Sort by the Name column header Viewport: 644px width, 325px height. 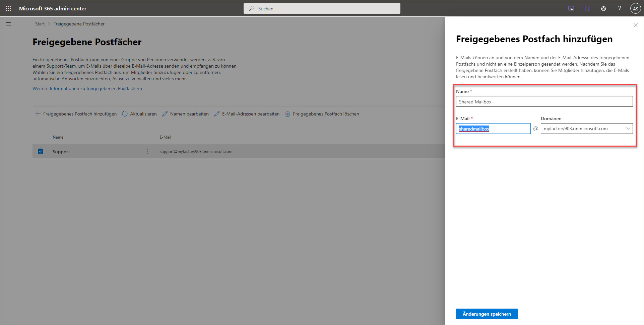(x=58, y=137)
